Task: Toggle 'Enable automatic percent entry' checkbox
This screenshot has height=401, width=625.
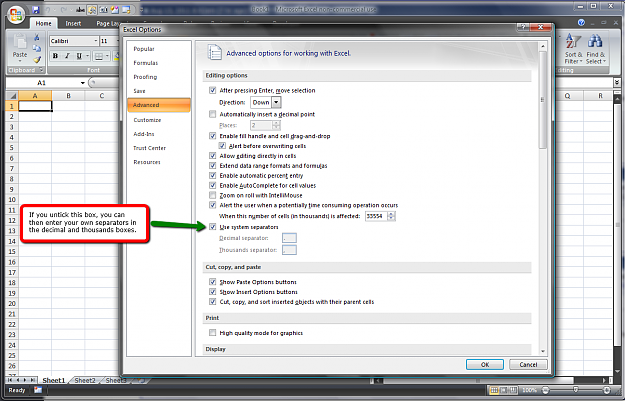Action: (x=212, y=176)
